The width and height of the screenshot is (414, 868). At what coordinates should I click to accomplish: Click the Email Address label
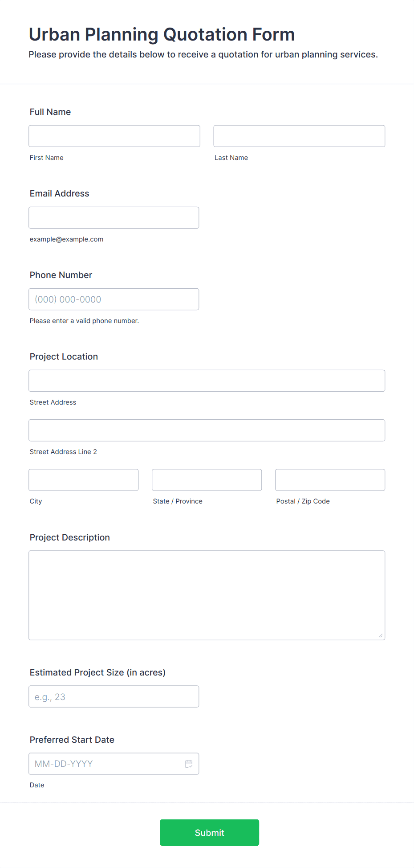click(60, 193)
